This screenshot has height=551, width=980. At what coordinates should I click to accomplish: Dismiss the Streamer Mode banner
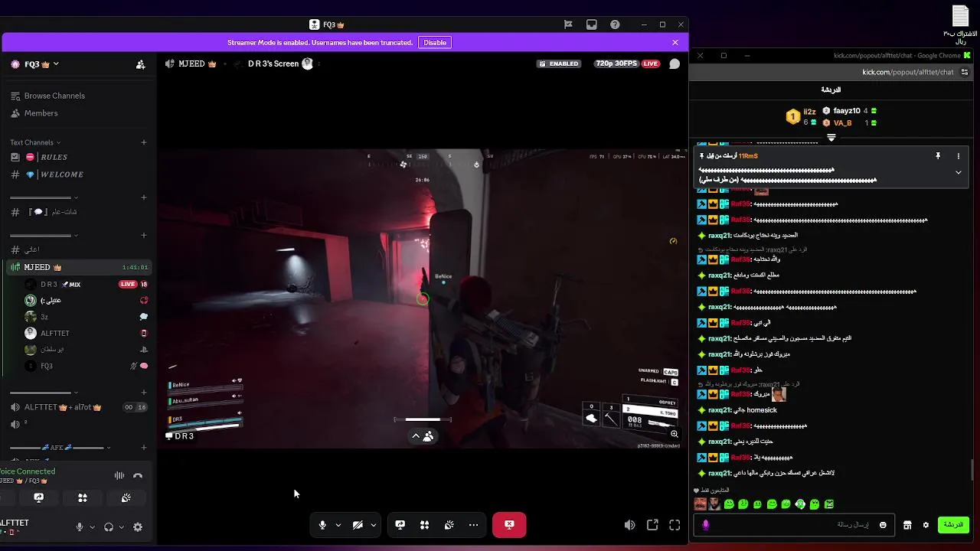pos(675,43)
